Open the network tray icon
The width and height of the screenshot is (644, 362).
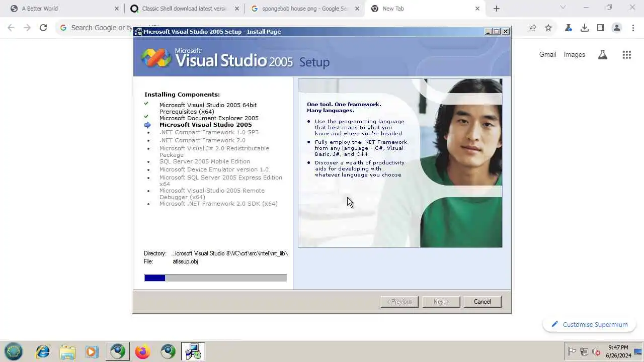(x=584, y=352)
